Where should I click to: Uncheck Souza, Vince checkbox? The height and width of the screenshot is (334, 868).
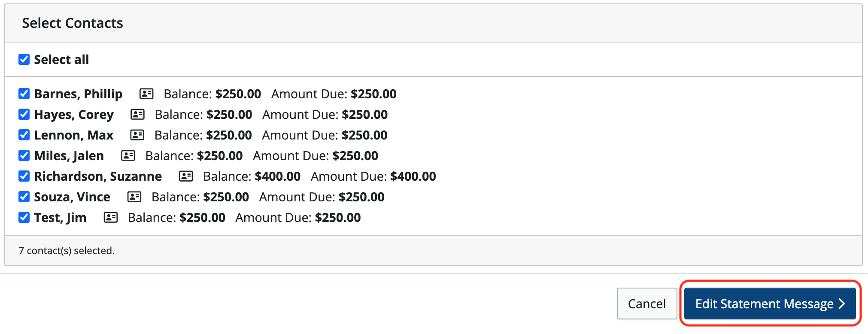point(24,197)
